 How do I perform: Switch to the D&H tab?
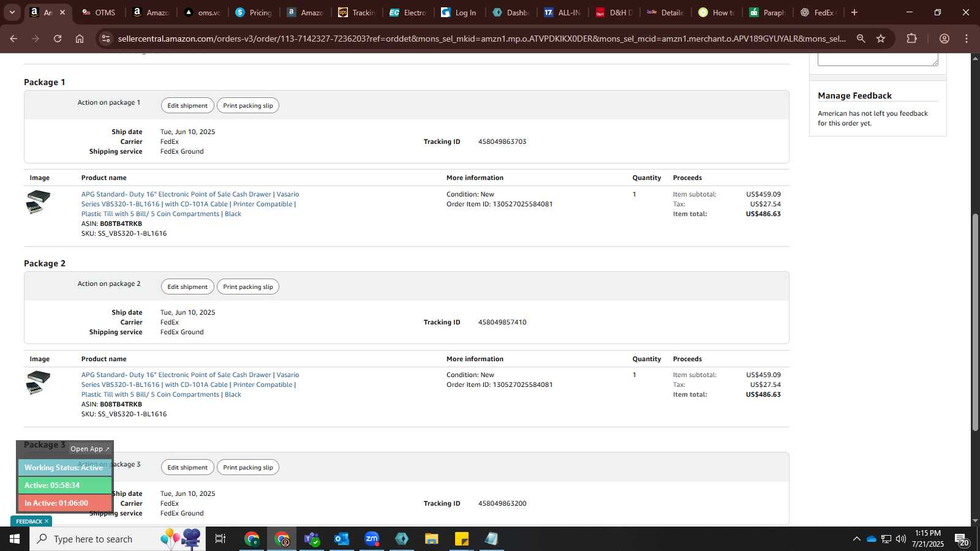tap(614, 12)
